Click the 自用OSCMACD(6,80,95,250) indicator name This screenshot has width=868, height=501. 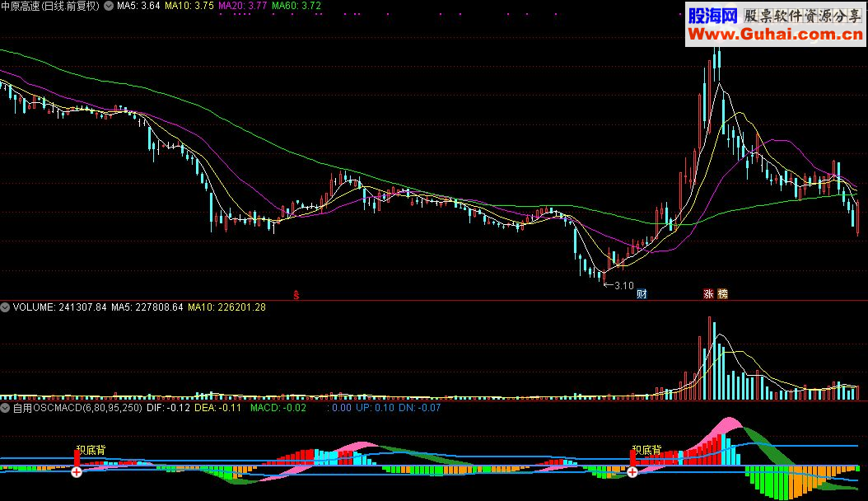click(x=77, y=408)
